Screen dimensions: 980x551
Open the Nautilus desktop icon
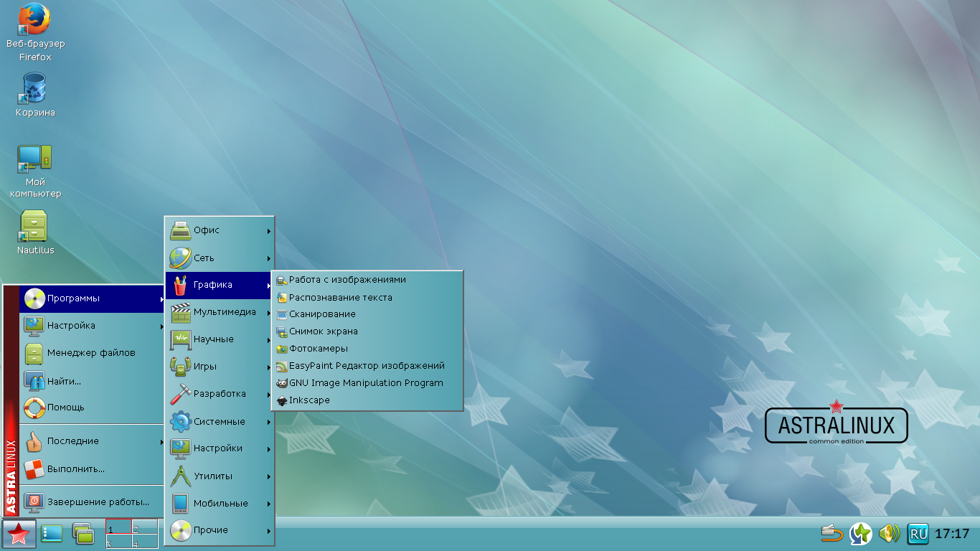pyautogui.click(x=34, y=227)
